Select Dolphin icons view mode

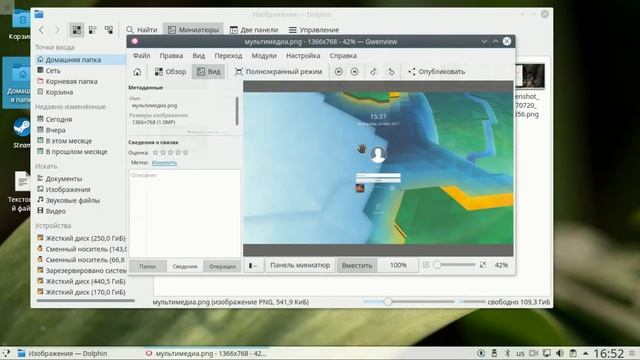pos(76,30)
